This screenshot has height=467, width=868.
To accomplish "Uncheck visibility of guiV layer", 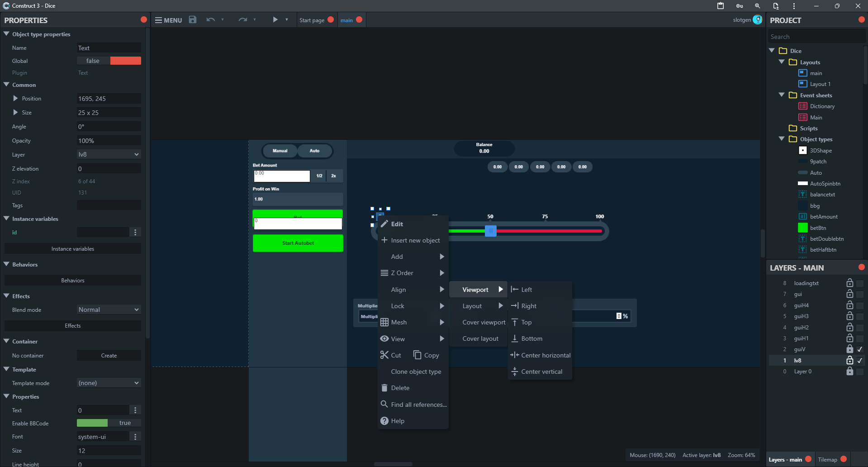I will pyautogui.click(x=860, y=349).
